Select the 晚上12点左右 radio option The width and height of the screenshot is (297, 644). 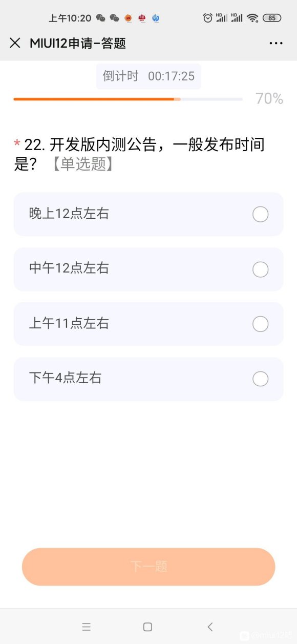coord(261,214)
